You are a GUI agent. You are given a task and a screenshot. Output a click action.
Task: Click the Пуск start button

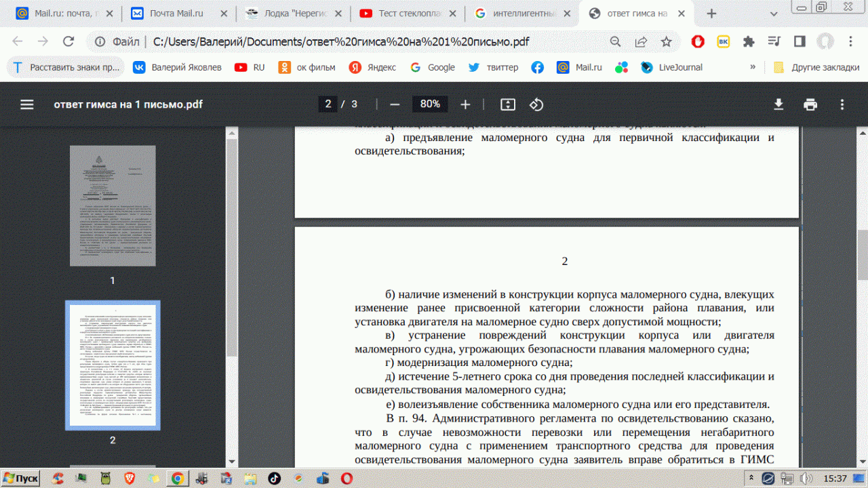tap(20, 479)
